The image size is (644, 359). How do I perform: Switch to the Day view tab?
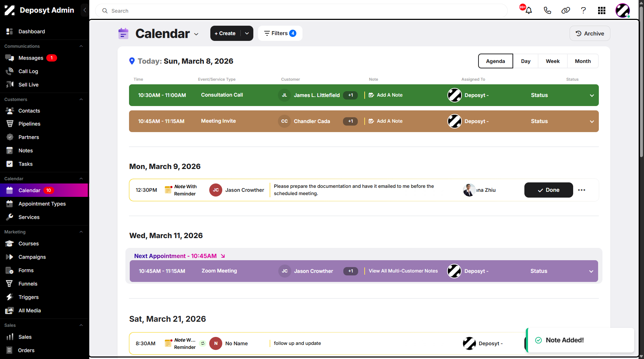pos(525,61)
